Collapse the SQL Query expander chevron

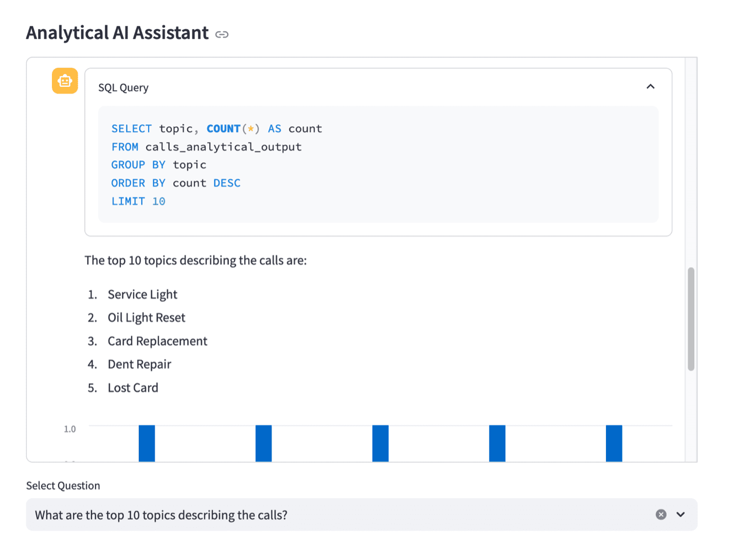[x=650, y=87]
